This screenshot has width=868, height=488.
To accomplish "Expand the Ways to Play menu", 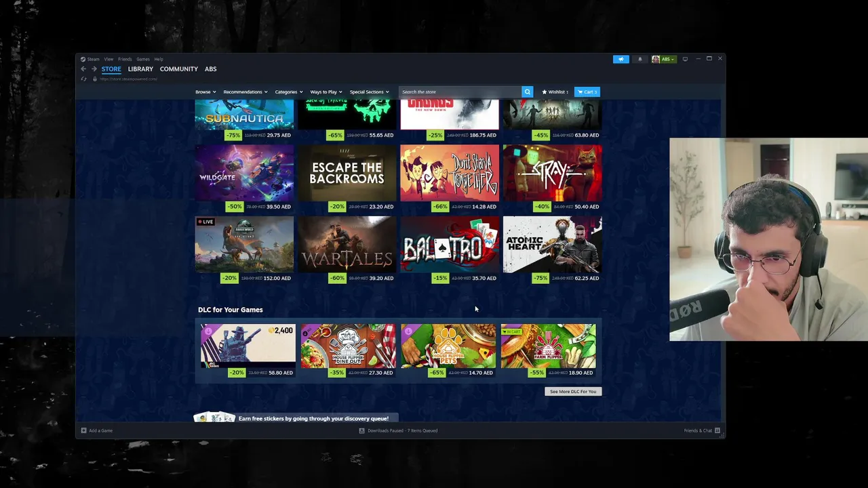I will 326,91.
